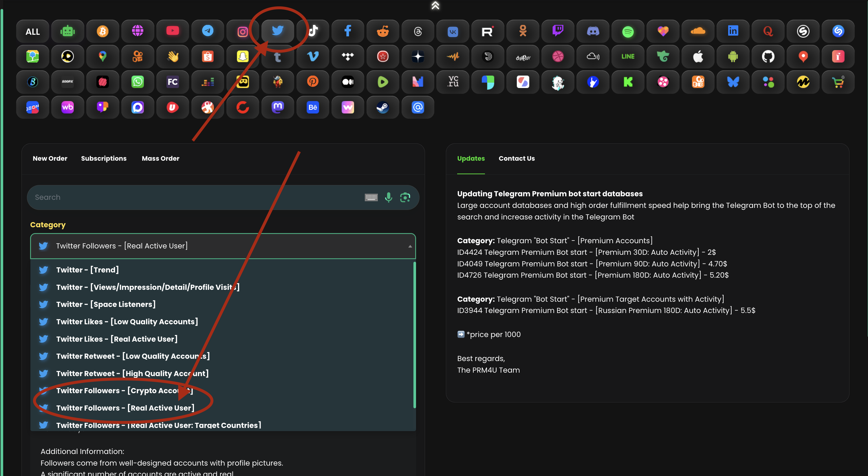Image resolution: width=868 pixels, height=476 pixels.
Task: Select the Android service icon
Action: click(734, 56)
